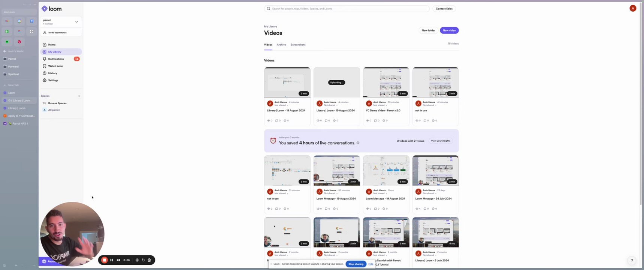Screen dimensions: 644x270
Task: Expand Not shared on 41 minutes card
Action: pyautogui.click(x=430, y=105)
